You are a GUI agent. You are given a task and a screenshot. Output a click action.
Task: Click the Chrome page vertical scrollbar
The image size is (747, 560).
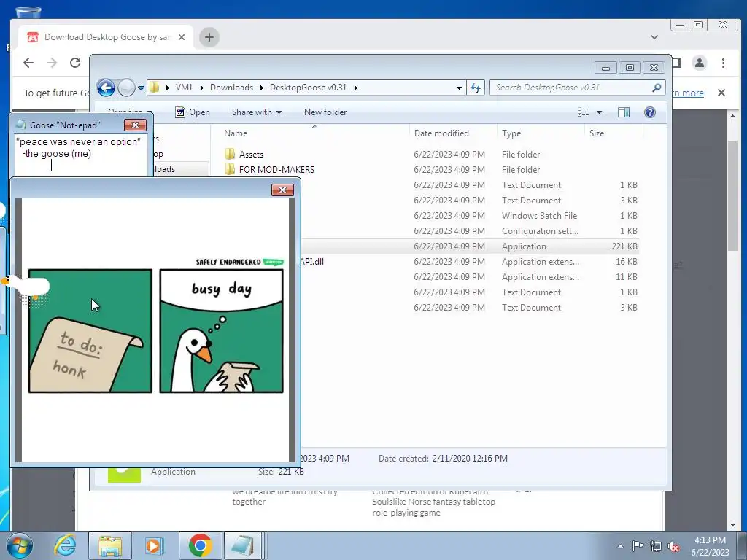click(732, 195)
